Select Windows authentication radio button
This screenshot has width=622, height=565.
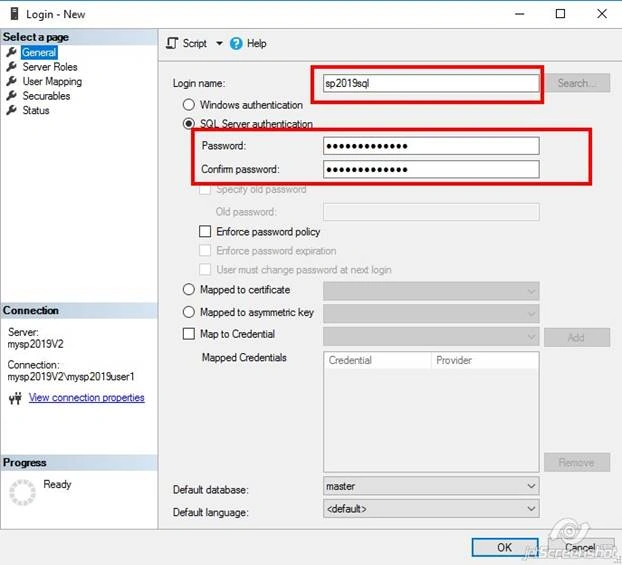[x=189, y=105]
